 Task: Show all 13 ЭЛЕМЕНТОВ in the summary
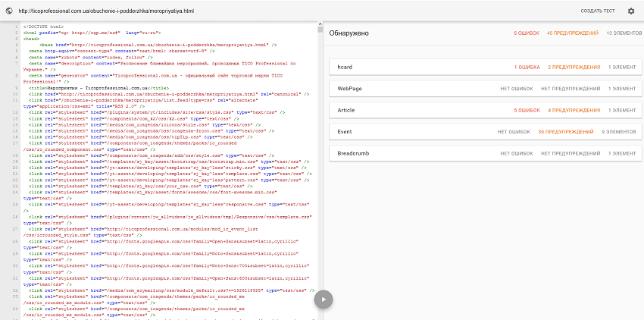click(624, 34)
